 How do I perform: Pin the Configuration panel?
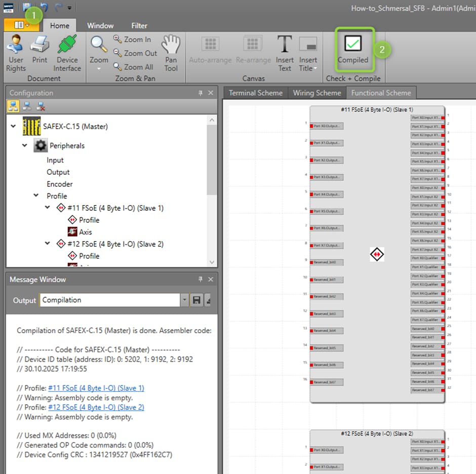(201, 93)
